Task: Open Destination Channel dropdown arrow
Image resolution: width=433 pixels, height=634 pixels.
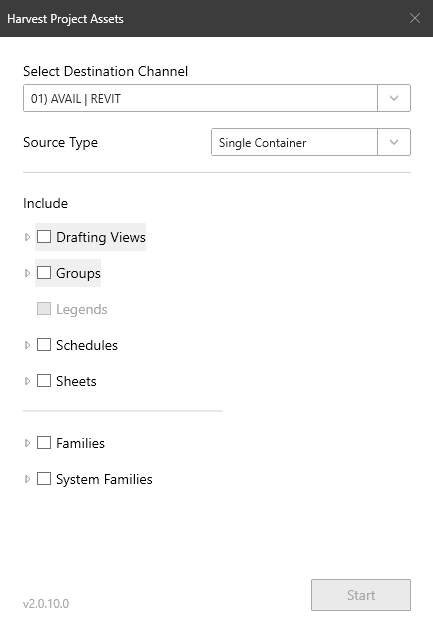Action: pyautogui.click(x=394, y=98)
